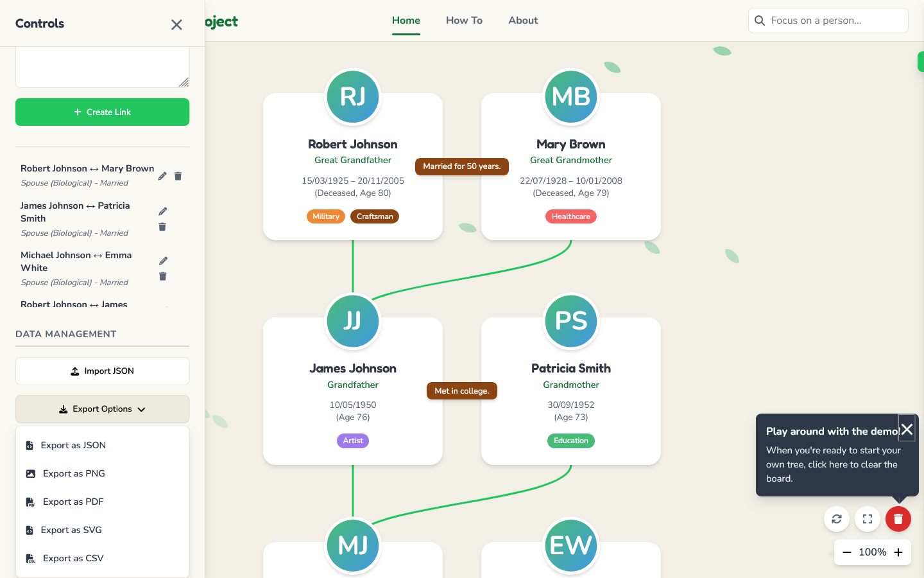Toggle fullscreen view

(868, 519)
